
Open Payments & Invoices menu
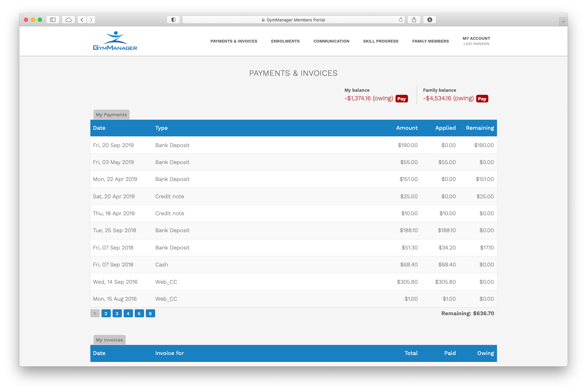[x=234, y=41]
